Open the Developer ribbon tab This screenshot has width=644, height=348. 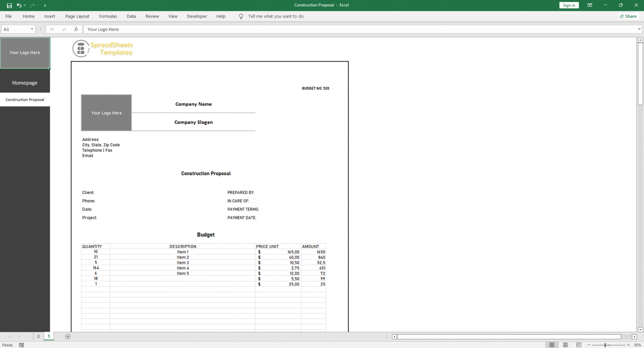197,16
